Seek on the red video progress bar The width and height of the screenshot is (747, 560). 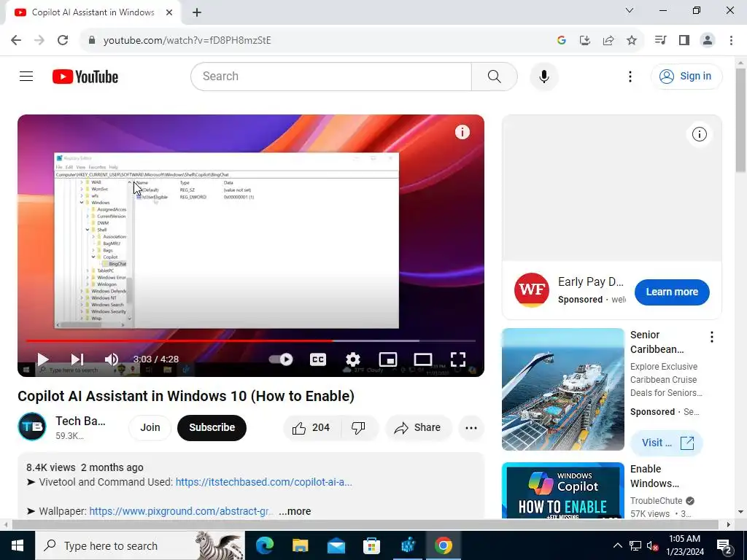[251, 341]
